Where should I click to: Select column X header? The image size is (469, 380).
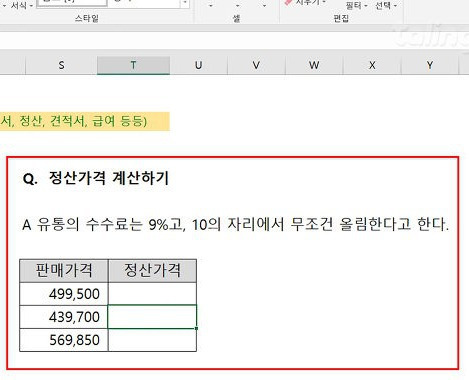(x=372, y=65)
